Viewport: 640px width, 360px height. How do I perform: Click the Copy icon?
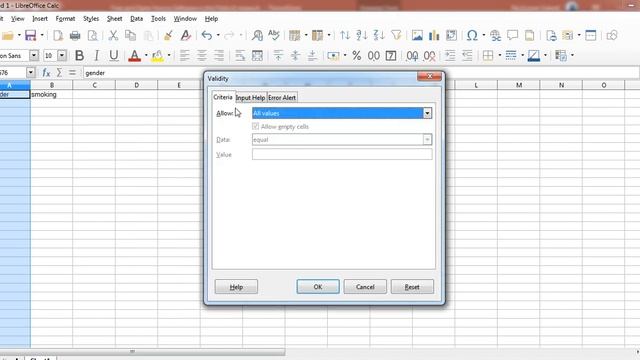(x=131, y=36)
